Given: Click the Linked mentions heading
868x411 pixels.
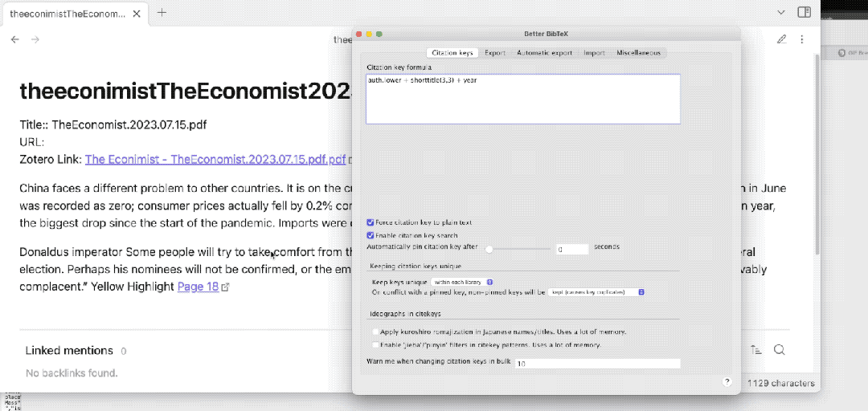Looking at the screenshot, I should pos(69,351).
